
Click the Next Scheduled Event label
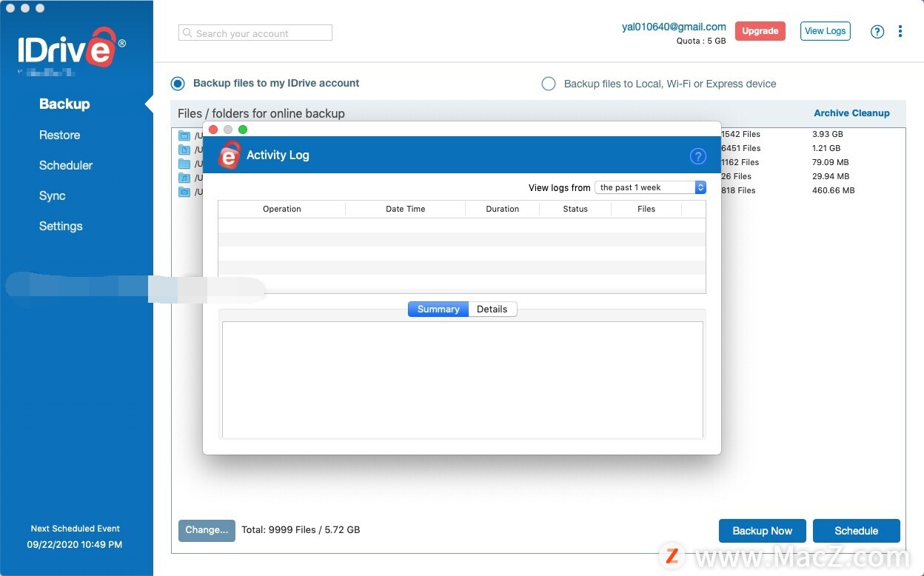pos(75,529)
